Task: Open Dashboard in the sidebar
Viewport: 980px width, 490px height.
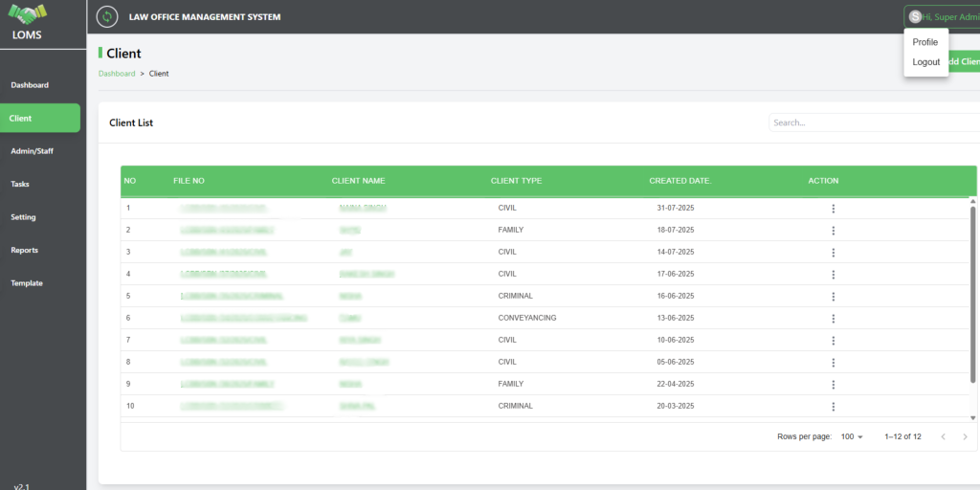Action: click(30, 85)
